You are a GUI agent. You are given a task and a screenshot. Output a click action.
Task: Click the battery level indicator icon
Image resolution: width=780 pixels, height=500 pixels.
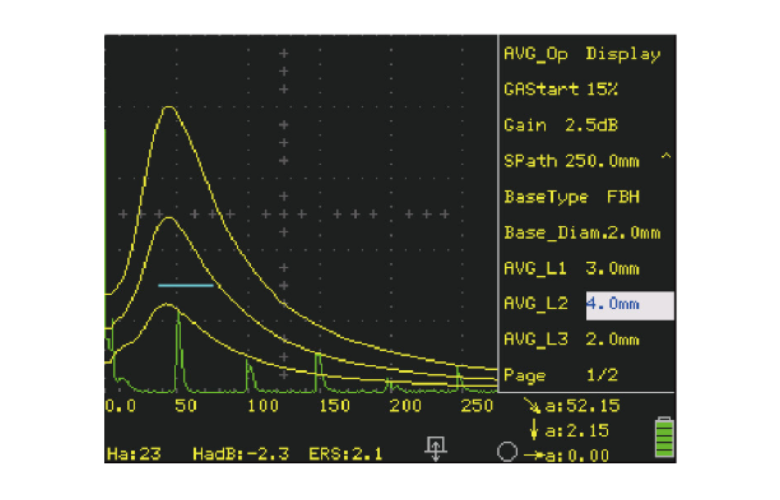664,437
